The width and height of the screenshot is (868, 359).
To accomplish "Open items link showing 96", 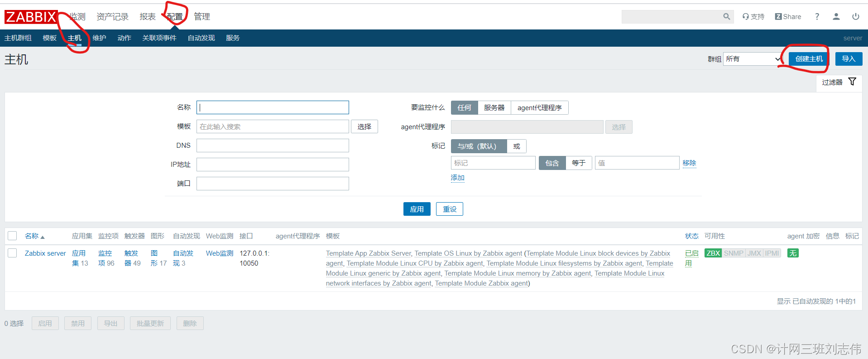I will (105, 258).
